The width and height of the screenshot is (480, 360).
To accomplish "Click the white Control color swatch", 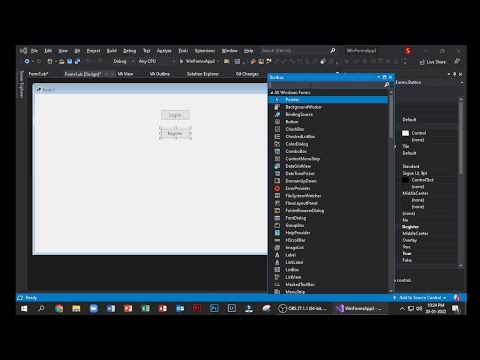I will click(x=405, y=133).
